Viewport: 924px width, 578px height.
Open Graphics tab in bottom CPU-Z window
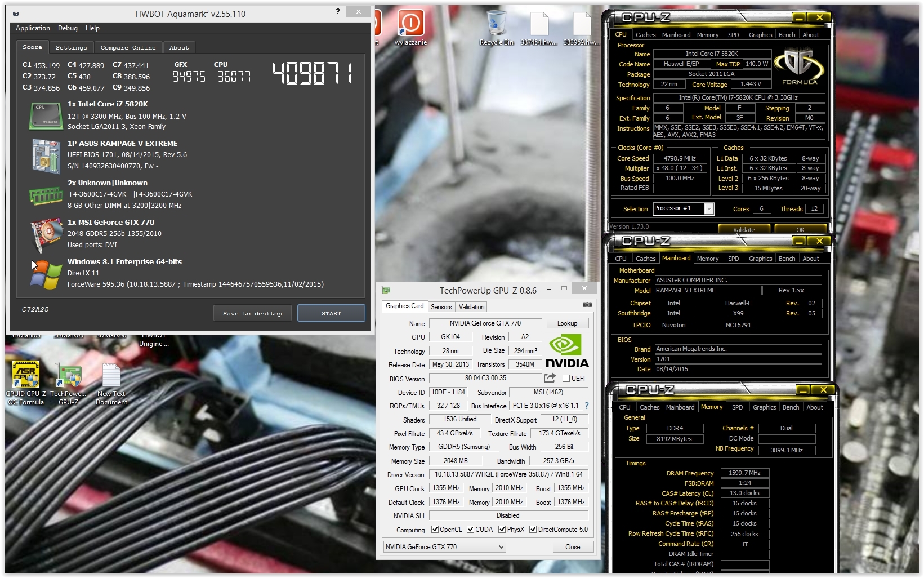pos(764,407)
